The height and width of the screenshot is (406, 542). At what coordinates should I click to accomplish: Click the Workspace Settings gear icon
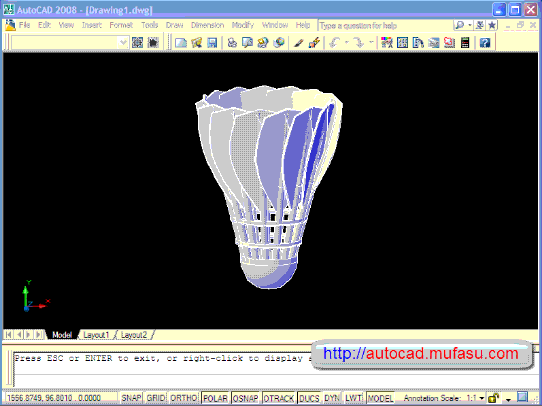(x=137, y=43)
